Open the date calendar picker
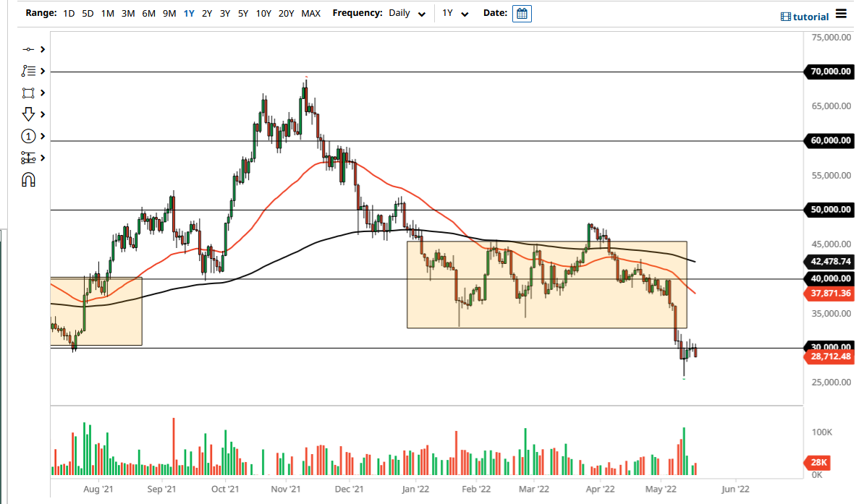 pyautogui.click(x=522, y=13)
